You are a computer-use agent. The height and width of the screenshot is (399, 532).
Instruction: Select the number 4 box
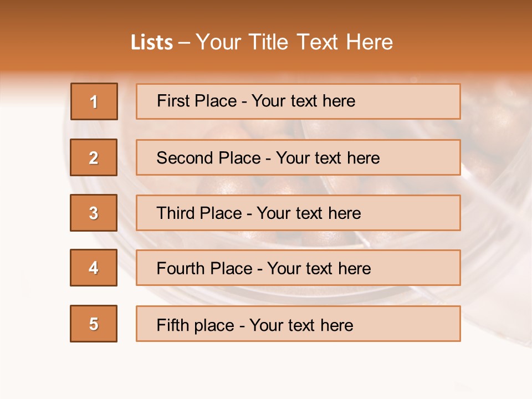click(94, 268)
